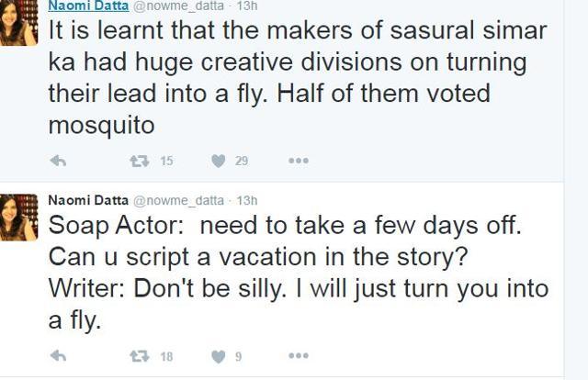Screen dimensions: 588x380
Task: Open Naomi Datta profile from second tweet
Action: [x=88, y=200]
